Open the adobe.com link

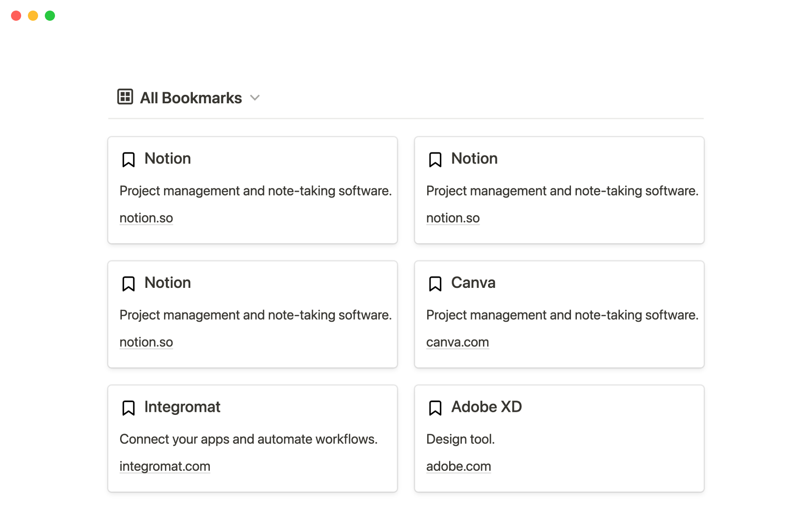click(x=458, y=466)
